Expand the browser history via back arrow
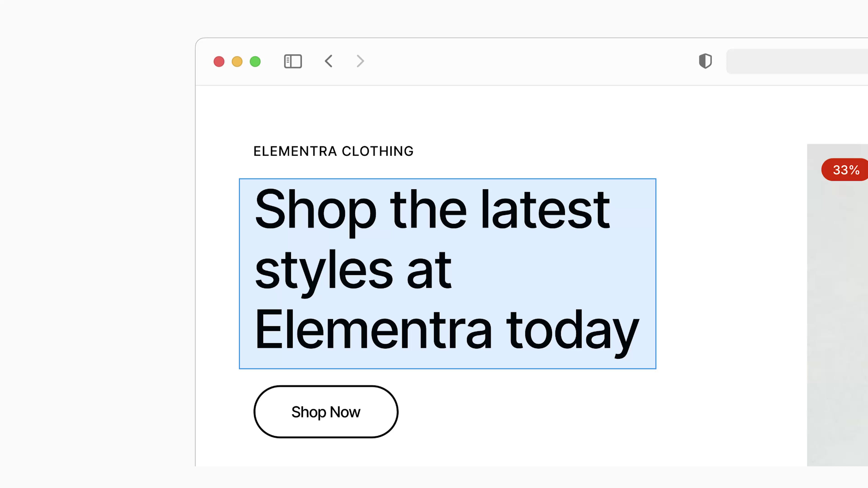Image resolution: width=868 pixels, height=488 pixels. tap(328, 61)
